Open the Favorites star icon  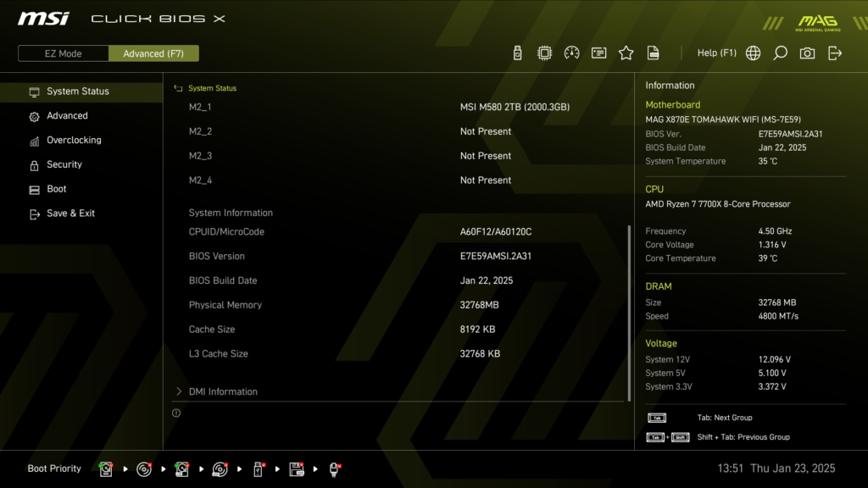click(626, 53)
